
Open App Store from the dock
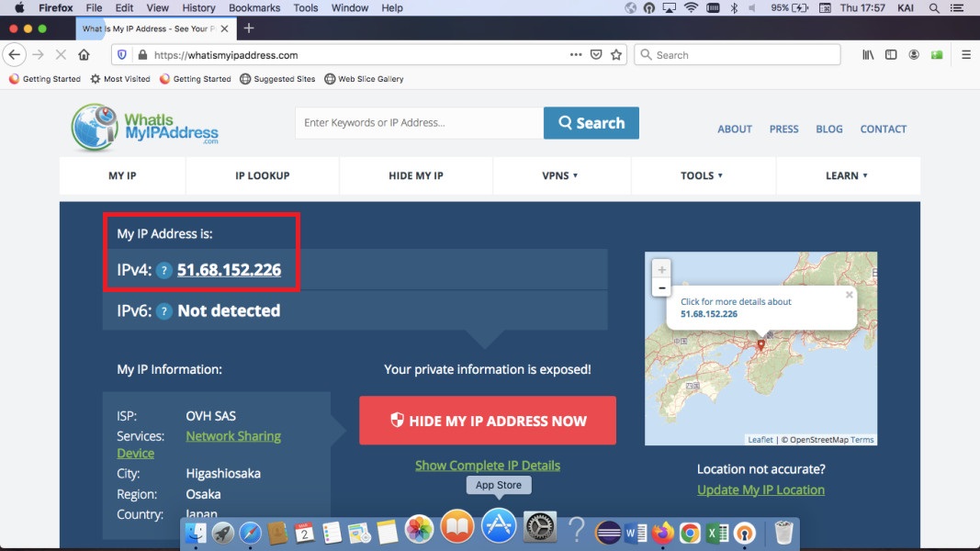click(499, 528)
